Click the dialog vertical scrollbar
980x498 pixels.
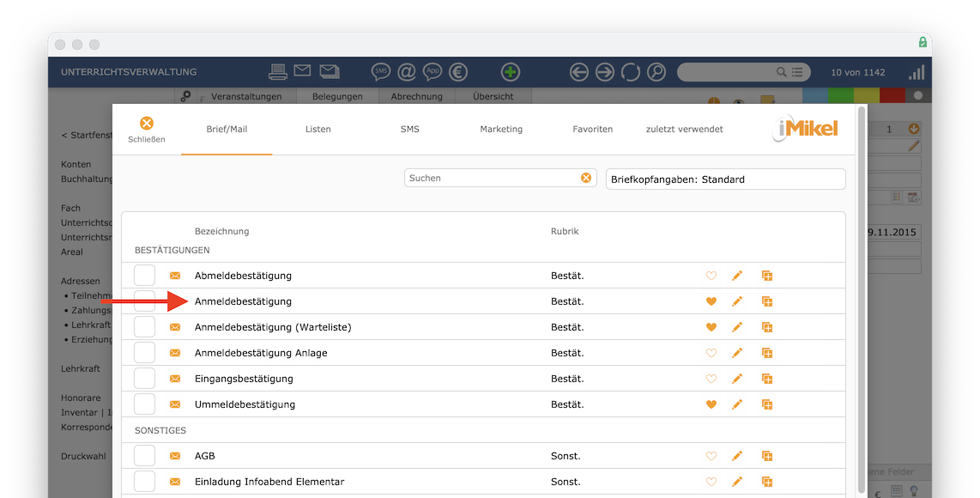pyautogui.click(x=862, y=299)
